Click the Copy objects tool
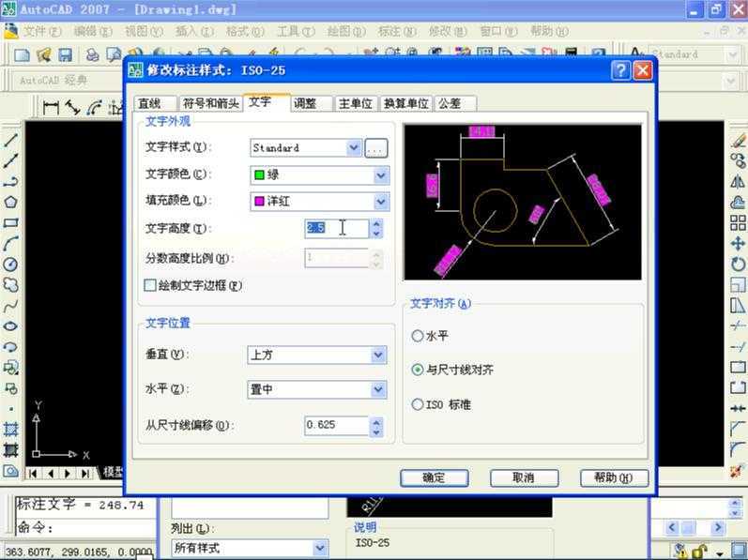 click(x=738, y=161)
